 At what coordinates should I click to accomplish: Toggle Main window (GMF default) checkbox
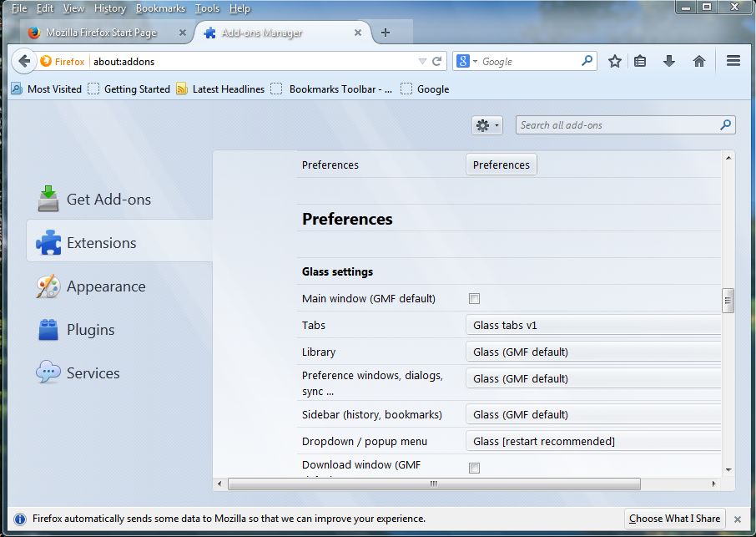475,299
